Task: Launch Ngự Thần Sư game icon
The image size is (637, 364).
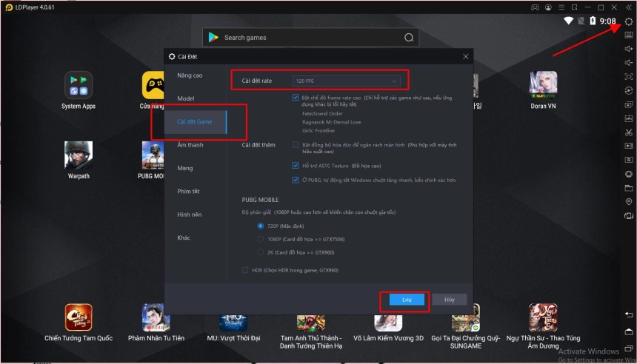Action: coord(543,317)
